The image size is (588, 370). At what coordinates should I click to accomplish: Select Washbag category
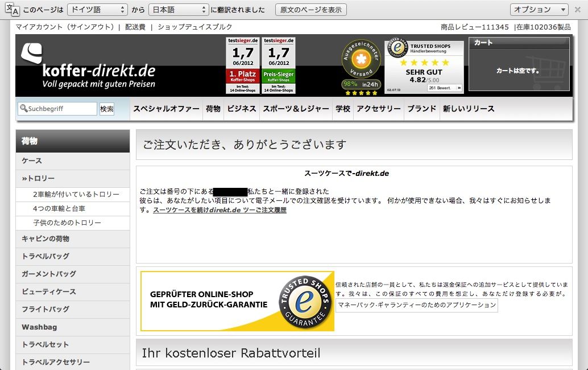point(73,327)
